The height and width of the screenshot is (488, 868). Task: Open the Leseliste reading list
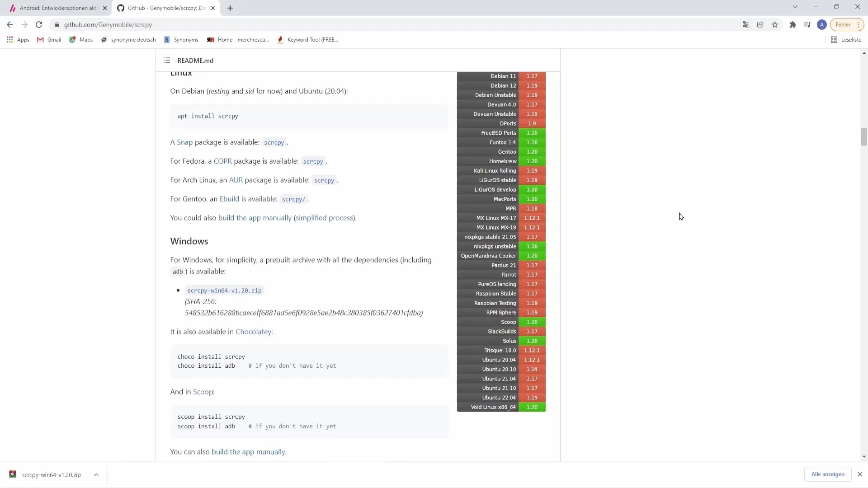(846, 40)
